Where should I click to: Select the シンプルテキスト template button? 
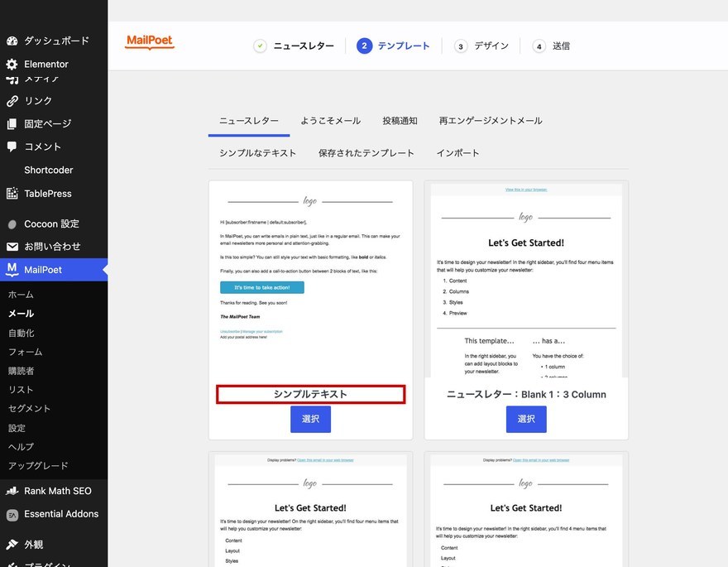(x=310, y=420)
